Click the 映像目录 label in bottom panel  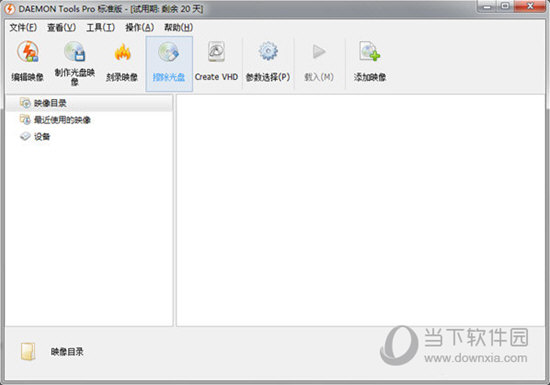67,352
